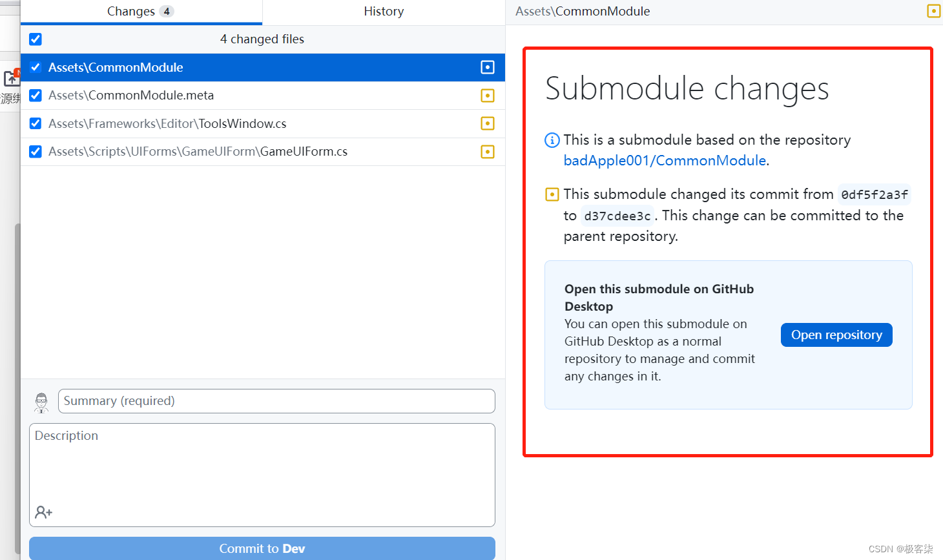Open the badApple001/CommonModule repository link
The height and width of the screenshot is (560, 943).
click(664, 160)
